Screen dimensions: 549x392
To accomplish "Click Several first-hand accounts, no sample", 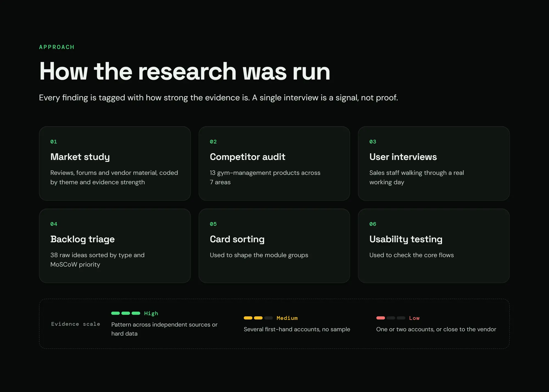I will [297, 329].
